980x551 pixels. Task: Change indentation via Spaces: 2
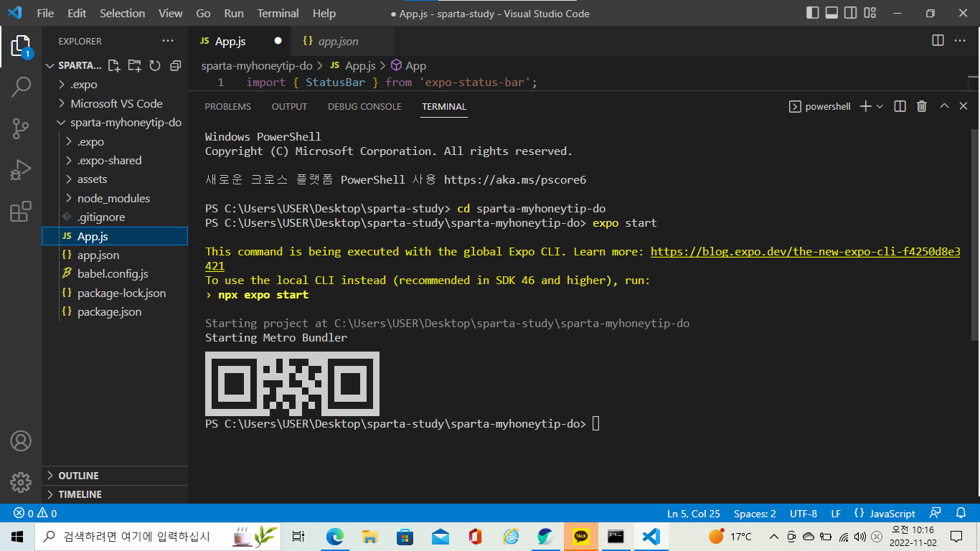[755, 514]
